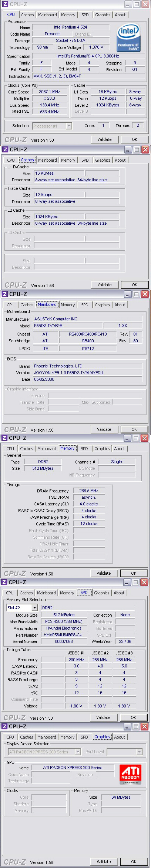This screenshot has height=868, width=151.
Task: Click Validate in the SPD window
Action: 103,717
